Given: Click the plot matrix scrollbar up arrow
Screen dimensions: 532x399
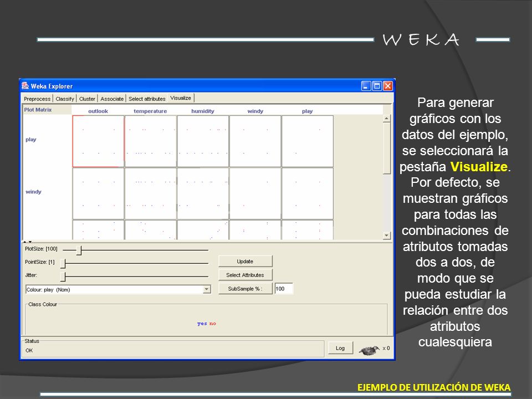Looking at the screenshot, I should coord(386,119).
